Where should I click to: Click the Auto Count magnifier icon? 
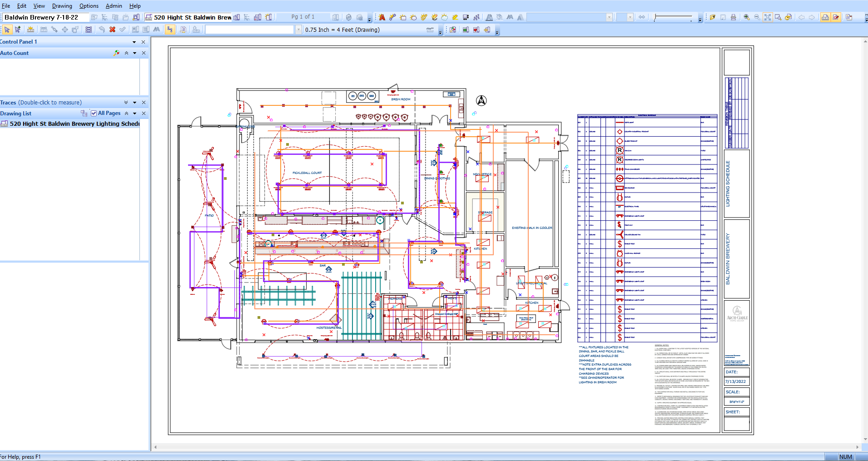click(x=116, y=53)
